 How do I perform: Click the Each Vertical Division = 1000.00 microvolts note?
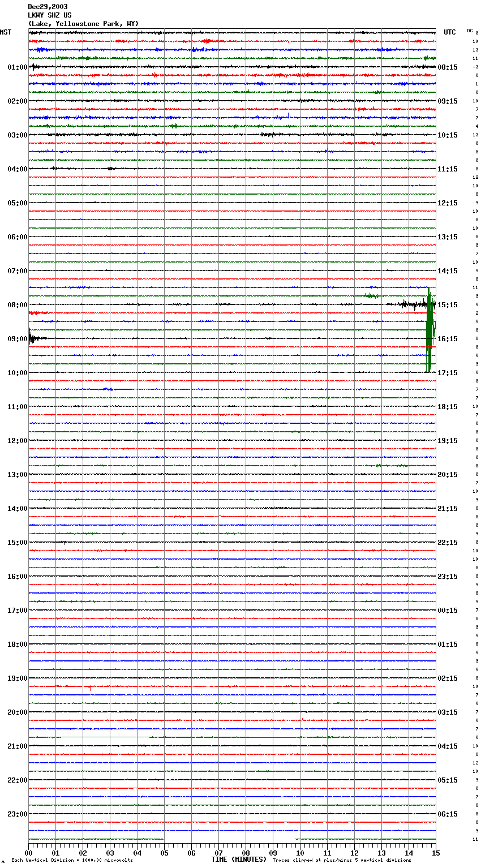72,861
